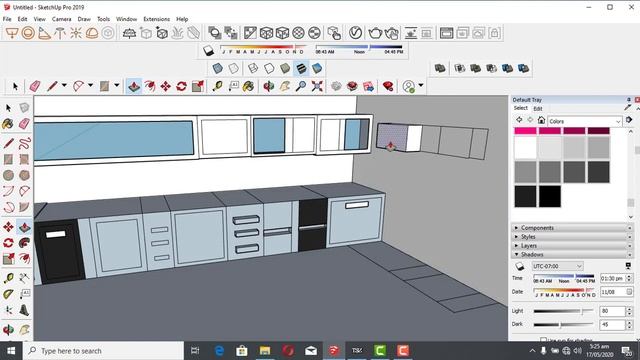
Task: Expand the Components panel
Action: (x=571, y=228)
